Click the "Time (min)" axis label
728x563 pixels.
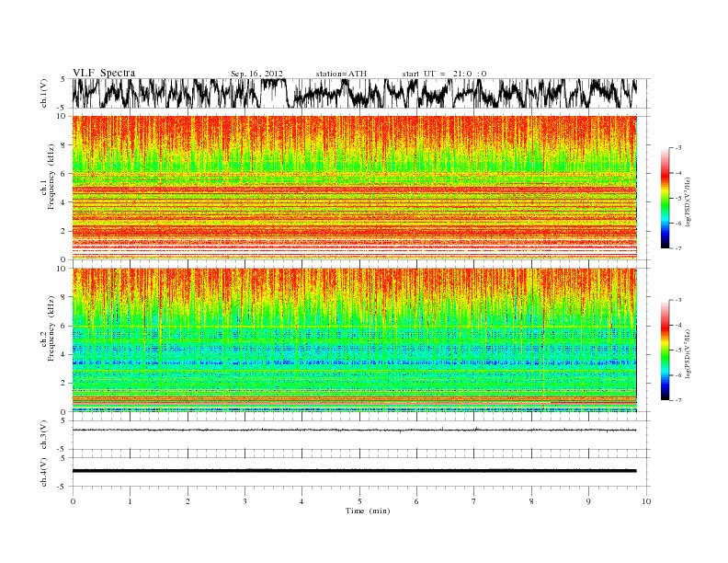[x=368, y=511]
